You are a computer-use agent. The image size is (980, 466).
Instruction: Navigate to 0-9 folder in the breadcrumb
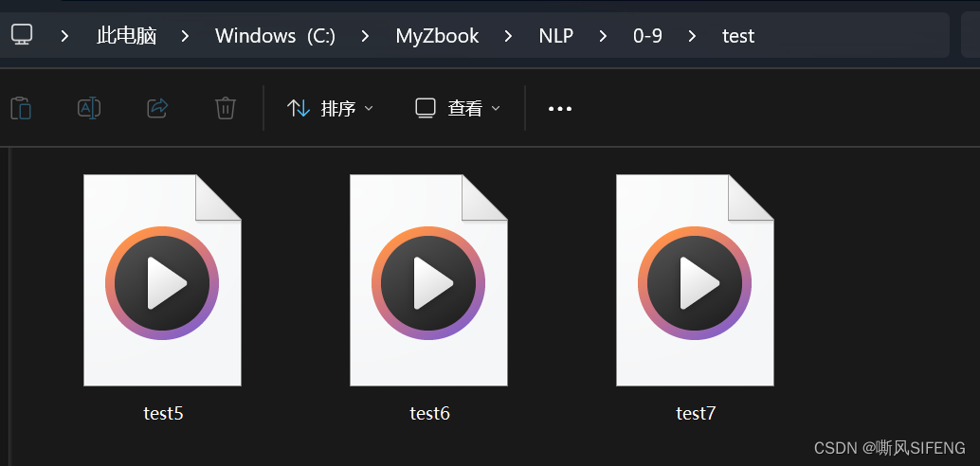[x=647, y=36]
